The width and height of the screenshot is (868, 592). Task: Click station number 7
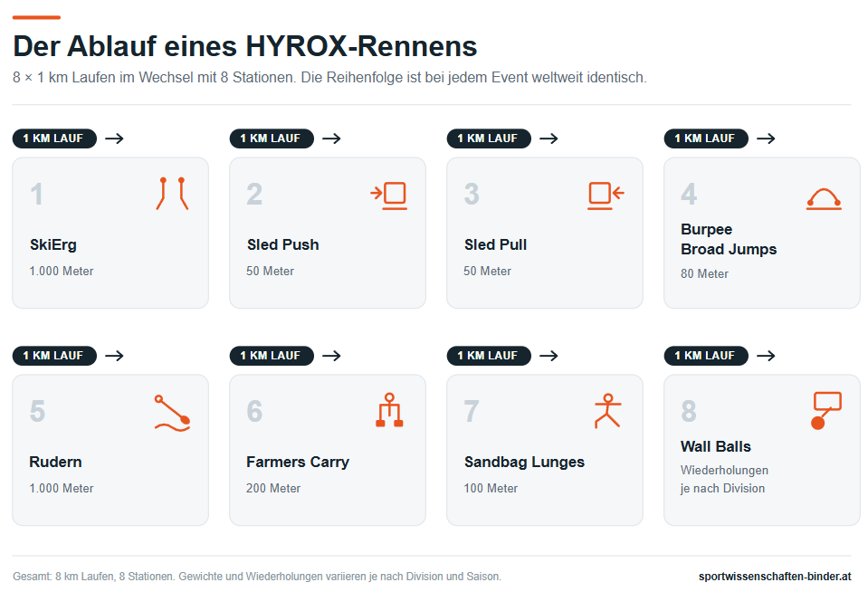click(x=471, y=411)
